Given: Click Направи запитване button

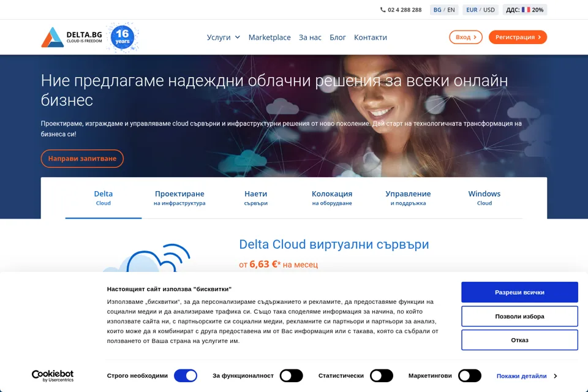Looking at the screenshot, I should pyautogui.click(x=82, y=159).
